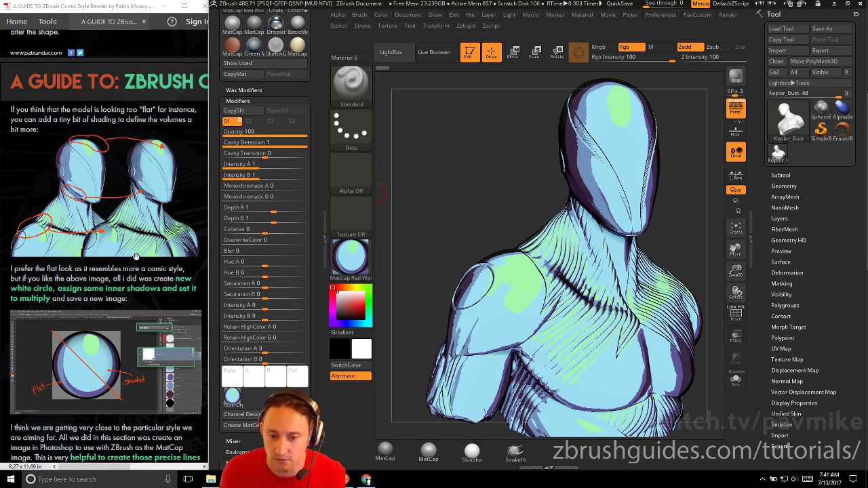Select the SimpleBrush tool icon
This screenshot has width=868, height=488.
coord(821,130)
